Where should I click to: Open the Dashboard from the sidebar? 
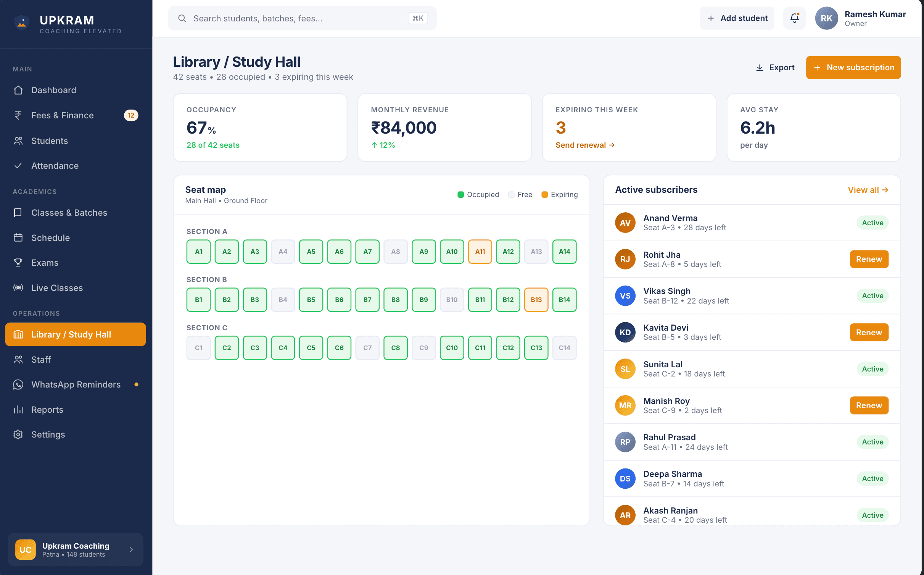coord(53,90)
